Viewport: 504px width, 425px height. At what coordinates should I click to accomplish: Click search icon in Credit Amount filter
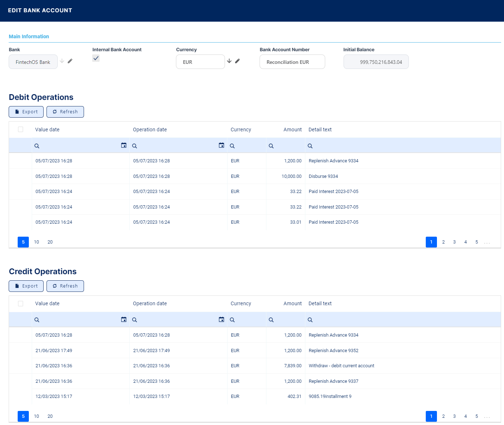click(x=271, y=320)
